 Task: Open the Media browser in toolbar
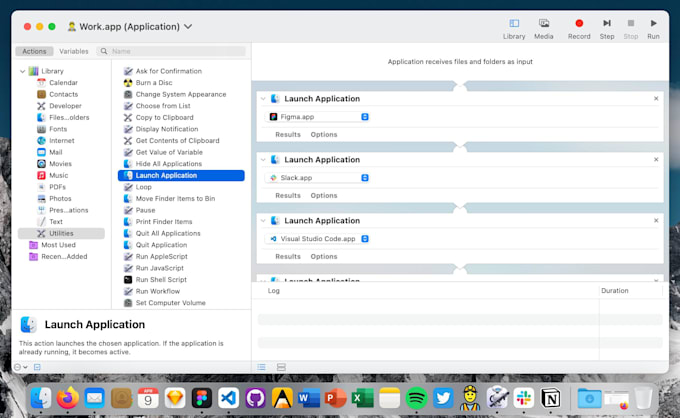coord(543,29)
